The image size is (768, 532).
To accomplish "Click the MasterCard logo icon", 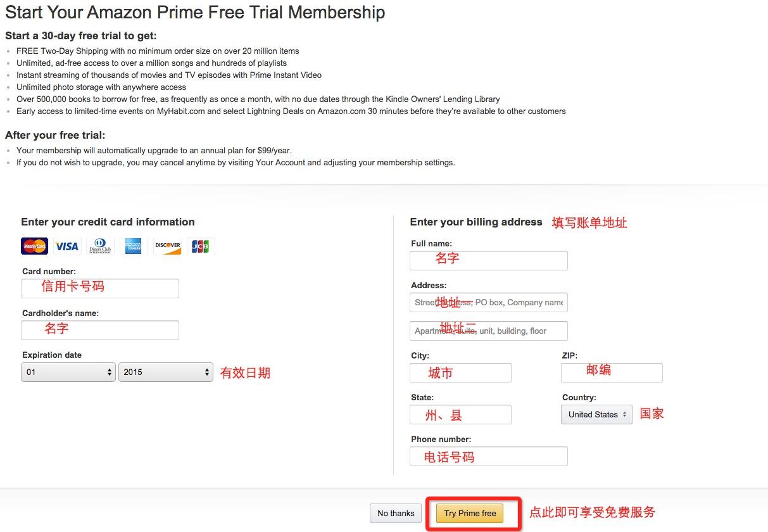I will coord(34,246).
